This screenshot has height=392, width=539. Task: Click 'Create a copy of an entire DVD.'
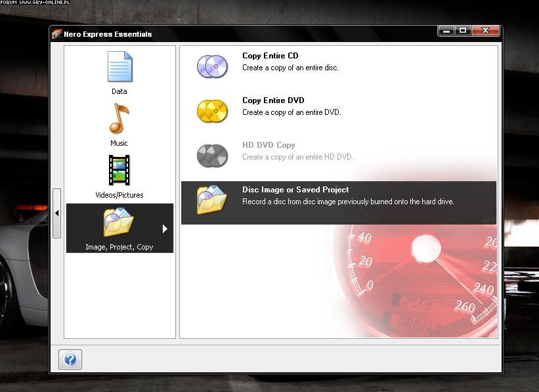pyautogui.click(x=291, y=112)
